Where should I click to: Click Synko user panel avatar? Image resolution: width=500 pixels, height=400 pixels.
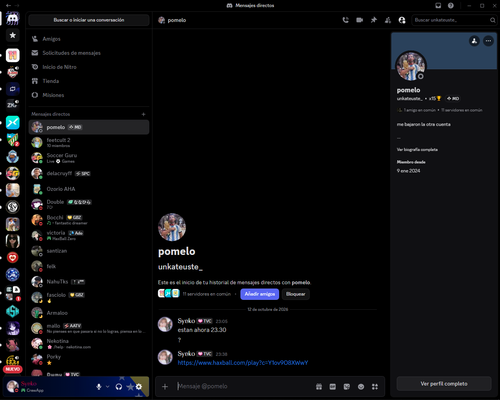point(13,387)
